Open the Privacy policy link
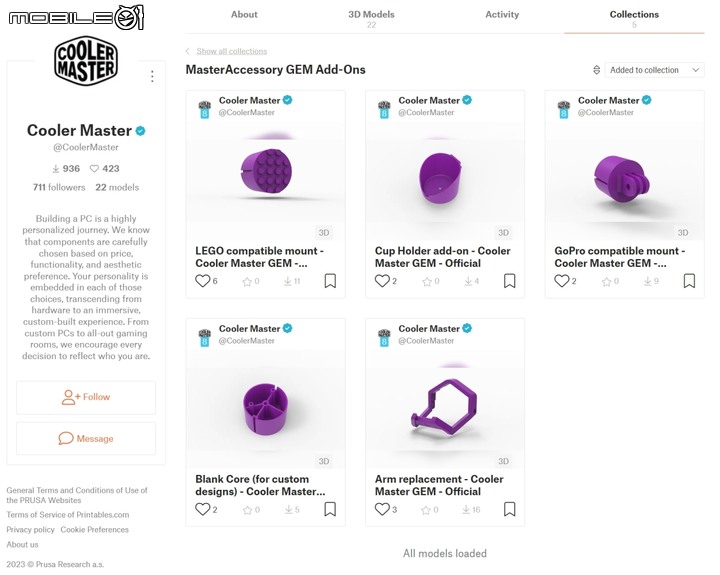720x575 pixels. 30,530
